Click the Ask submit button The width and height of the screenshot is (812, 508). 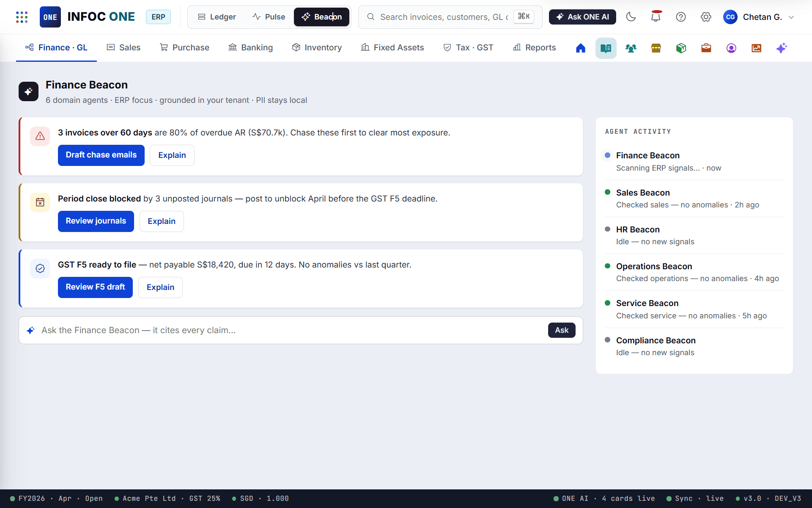point(562,330)
